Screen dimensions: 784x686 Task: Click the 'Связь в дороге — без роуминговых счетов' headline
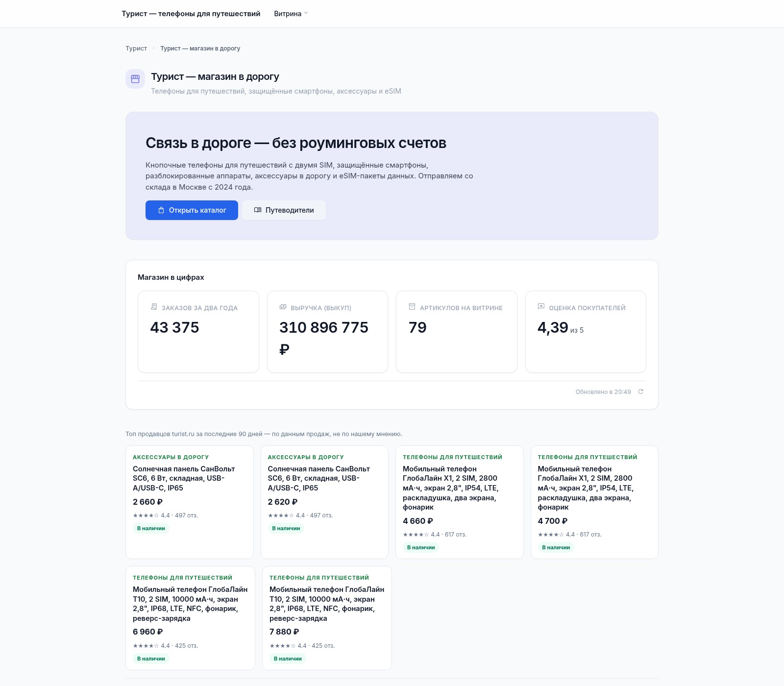point(296,143)
